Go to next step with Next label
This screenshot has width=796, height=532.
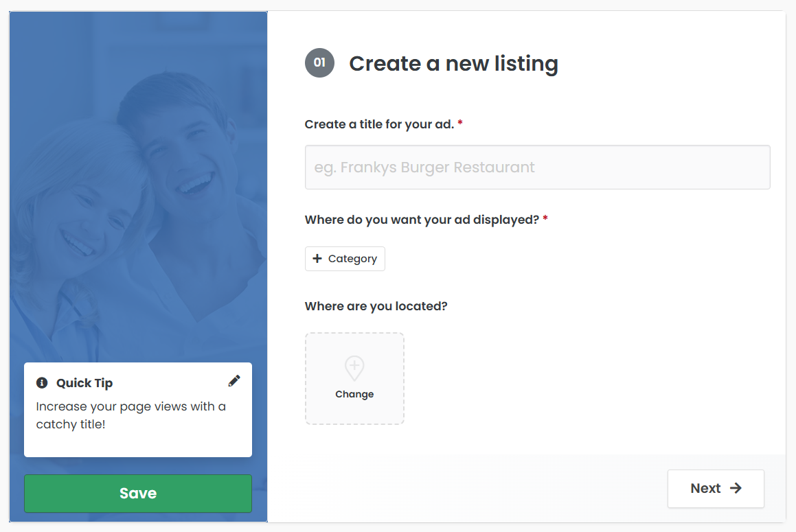coord(705,488)
